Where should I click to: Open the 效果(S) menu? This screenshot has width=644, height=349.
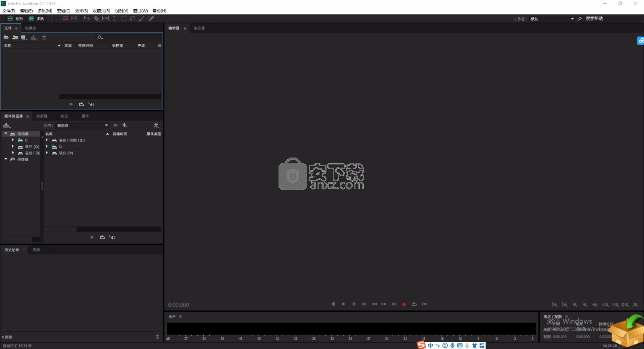click(81, 11)
